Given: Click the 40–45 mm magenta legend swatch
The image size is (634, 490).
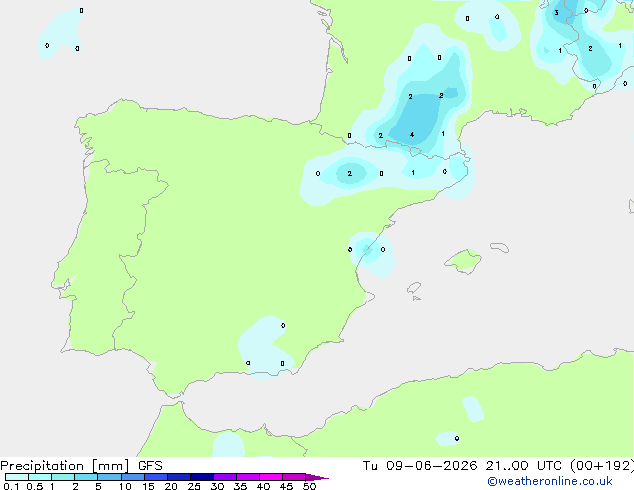Looking at the screenshot, I should coord(271,477).
